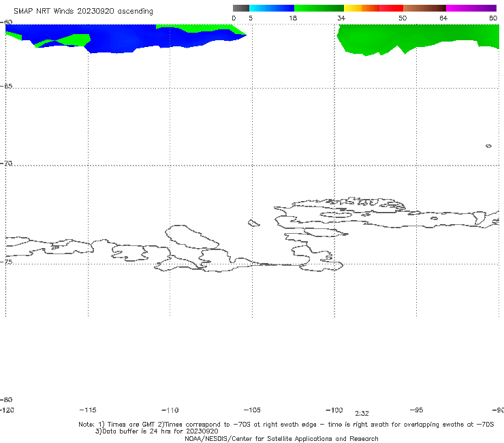This screenshot has height=443, width=504.
Task: Click the "NOAA/NESDIS/Center for Satellite Applications and Research" credit
Action: pos(281,438)
